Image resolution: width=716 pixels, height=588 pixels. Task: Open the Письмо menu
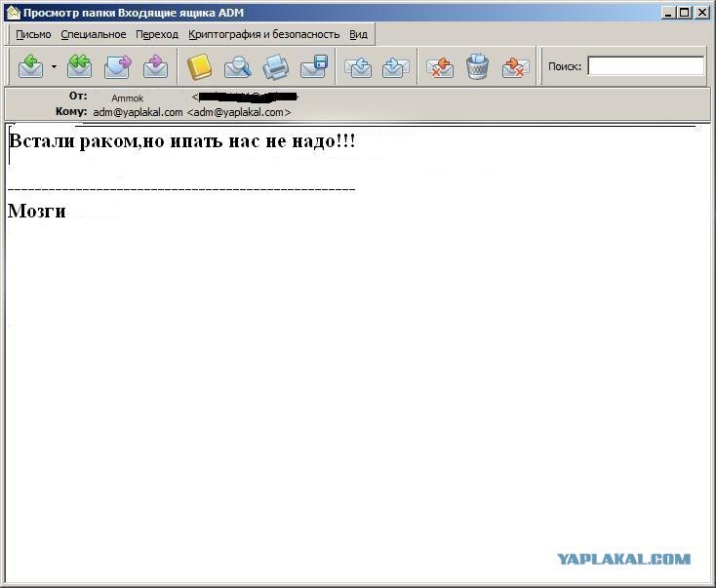[x=33, y=35]
